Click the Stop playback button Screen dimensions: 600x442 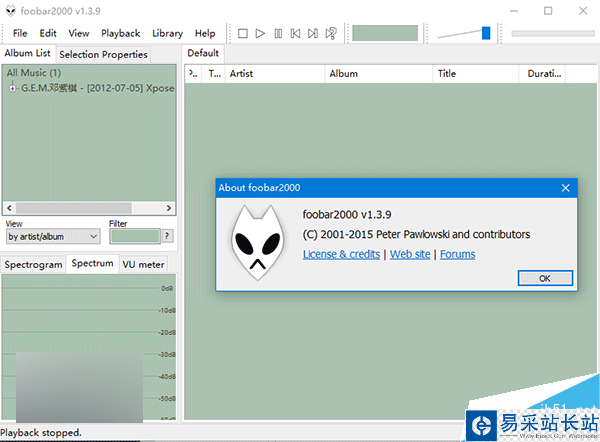[243, 34]
